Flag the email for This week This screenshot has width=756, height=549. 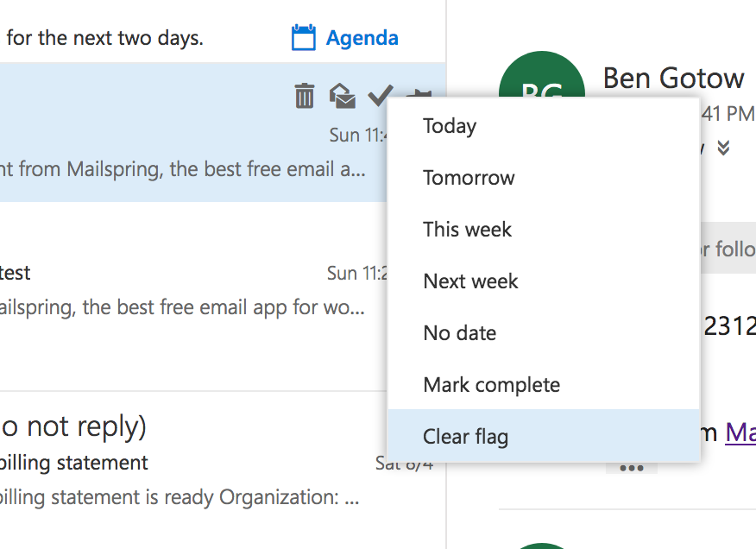tap(467, 230)
